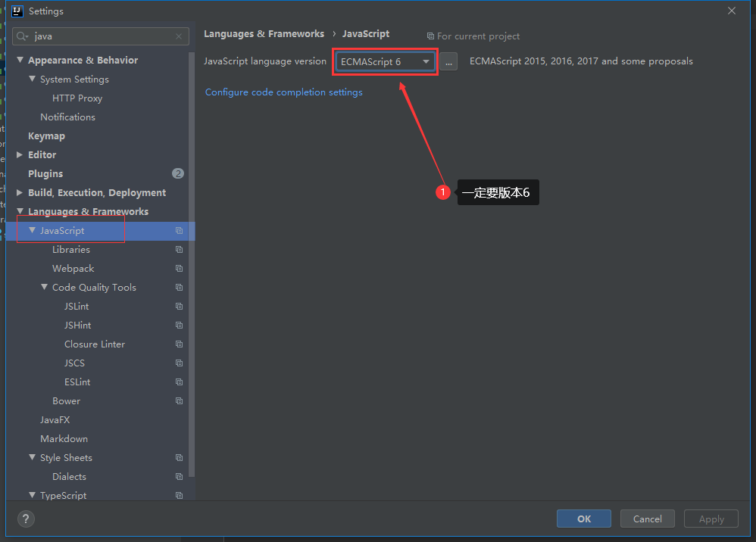Click the project-level icon beside Closure Linter
Screen dimensions: 756x542
(179, 344)
